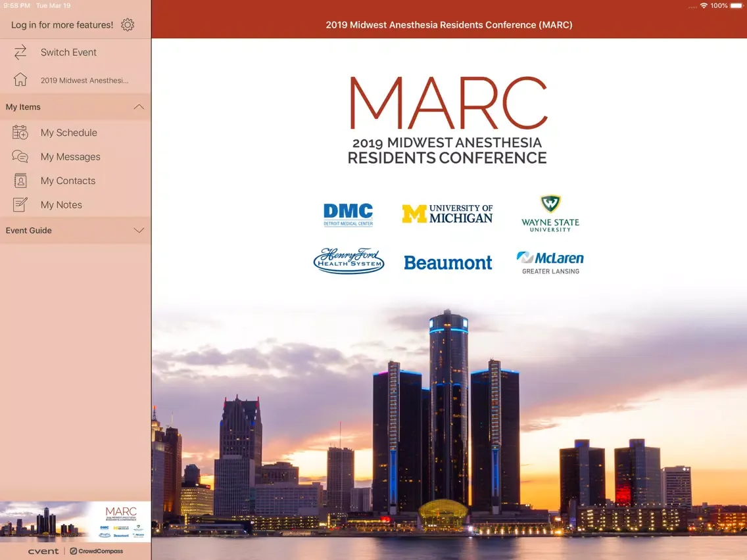
Task: Check the Wi-Fi status icon
Action: [704, 6]
